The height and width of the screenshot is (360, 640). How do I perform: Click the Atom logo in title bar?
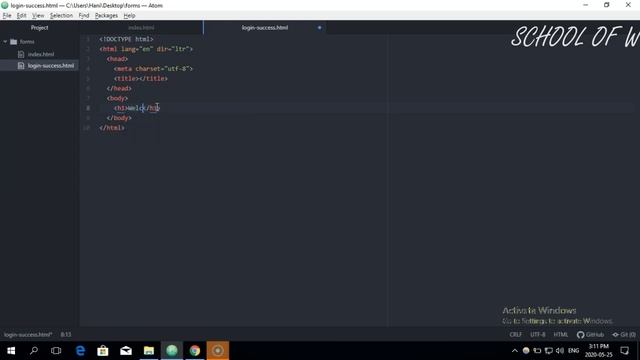5,5
